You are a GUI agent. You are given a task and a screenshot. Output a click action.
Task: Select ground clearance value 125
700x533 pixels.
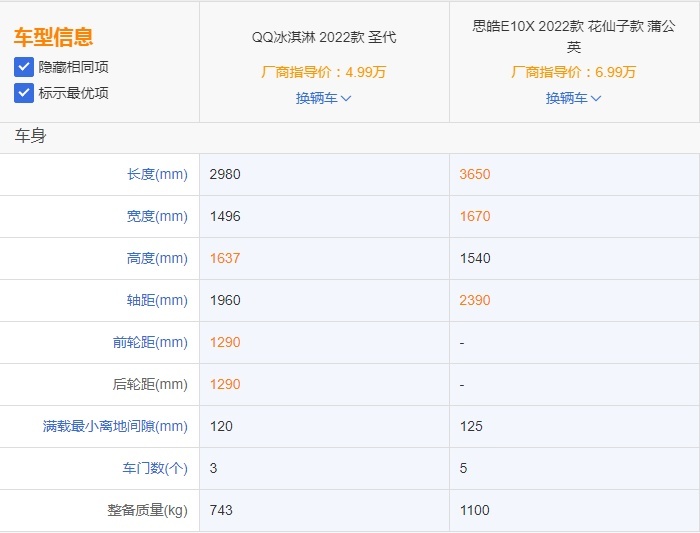coord(471,426)
